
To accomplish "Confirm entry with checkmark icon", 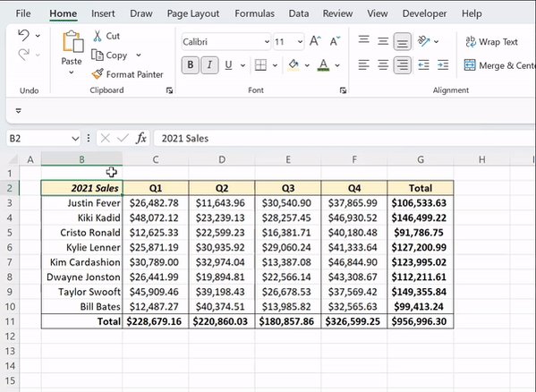I will coord(123,139).
